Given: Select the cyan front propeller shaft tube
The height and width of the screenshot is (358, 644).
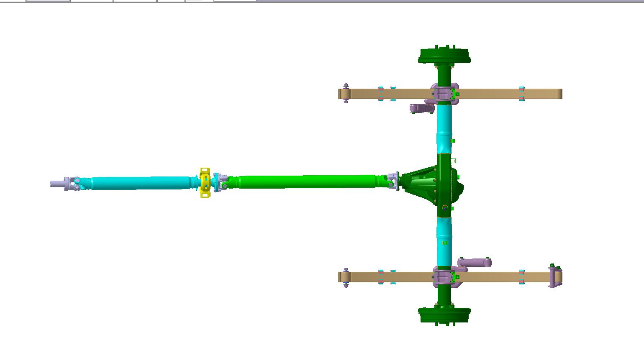Looking at the screenshot, I should pyautogui.click(x=140, y=183).
